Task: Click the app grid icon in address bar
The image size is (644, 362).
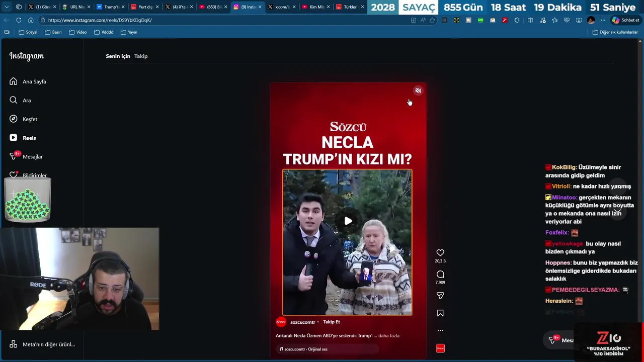Action: pyautogui.click(x=413, y=20)
